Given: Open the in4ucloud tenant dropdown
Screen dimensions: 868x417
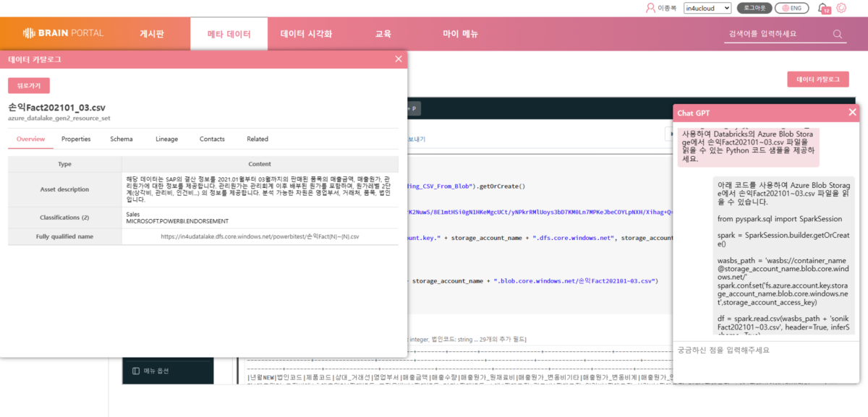Looking at the screenshot, I should pos(706,8).
